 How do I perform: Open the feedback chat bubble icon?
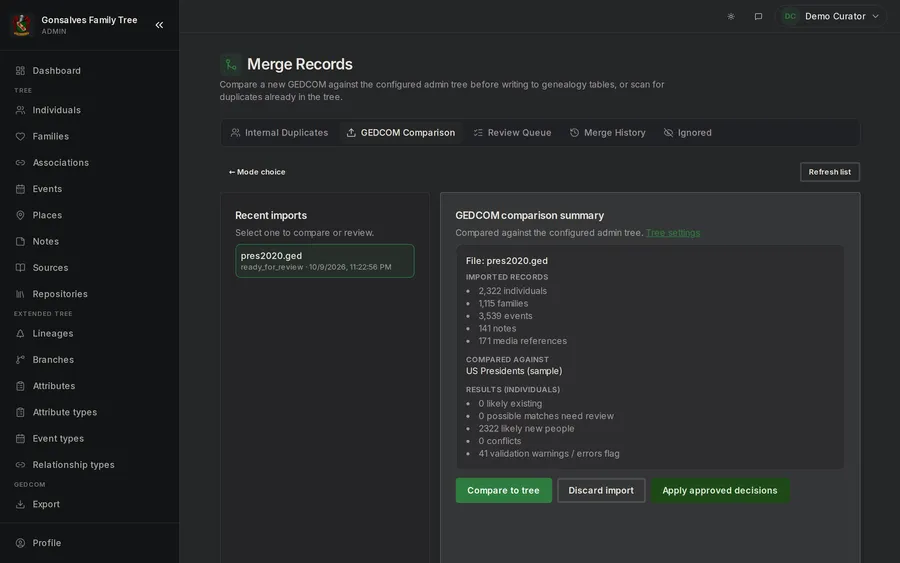tap(758, 16)
